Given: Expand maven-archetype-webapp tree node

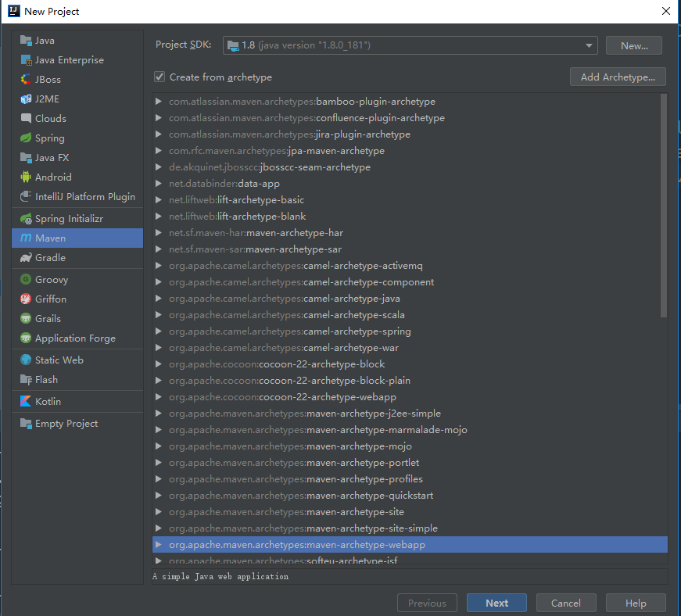Looking at the screenshot, I should [x=159, y=545].
